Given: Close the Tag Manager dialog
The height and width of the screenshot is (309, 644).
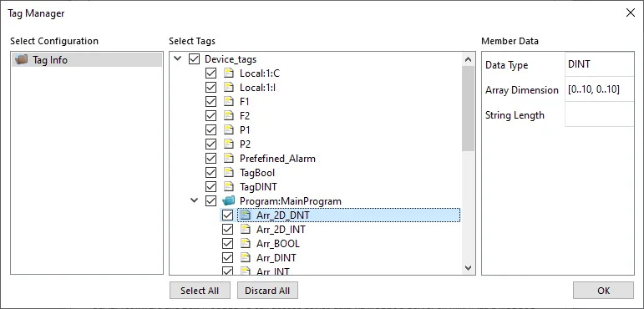Looking at the screenshot, I should point(630,13).
